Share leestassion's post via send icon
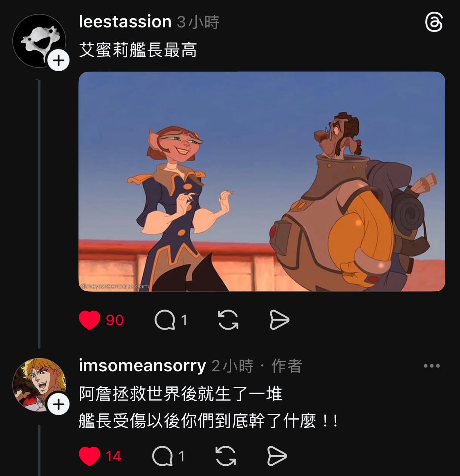Image resolution: width=460 pixels, height=476 pixels. [x=279, y=320]
